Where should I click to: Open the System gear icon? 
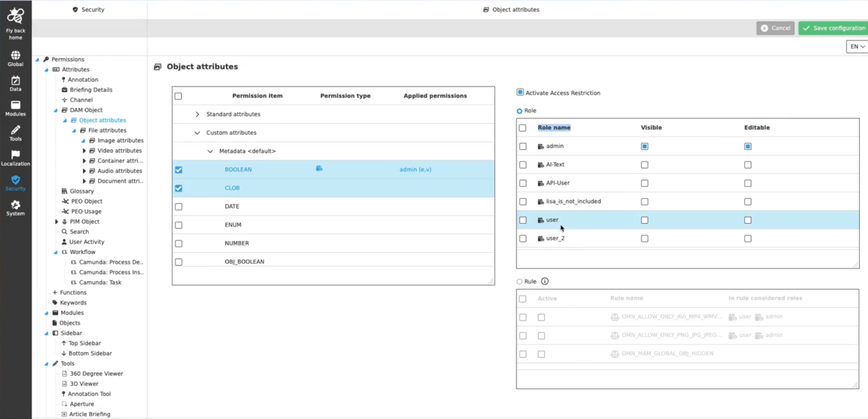16,205
